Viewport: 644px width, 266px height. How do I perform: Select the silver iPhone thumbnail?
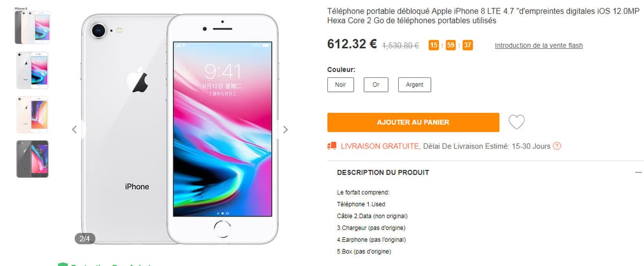click(x=32, y=70)
